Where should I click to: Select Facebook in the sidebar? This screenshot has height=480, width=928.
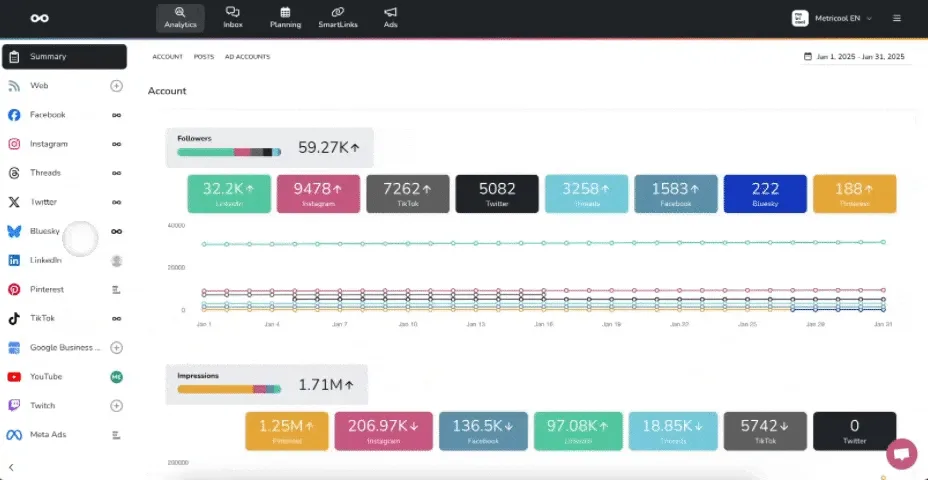47,115
